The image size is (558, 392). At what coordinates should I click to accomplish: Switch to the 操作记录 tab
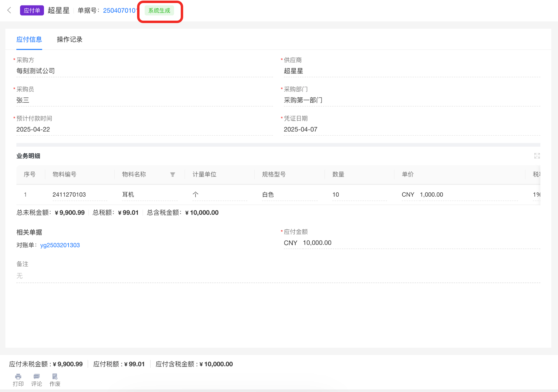pos(70,39)
